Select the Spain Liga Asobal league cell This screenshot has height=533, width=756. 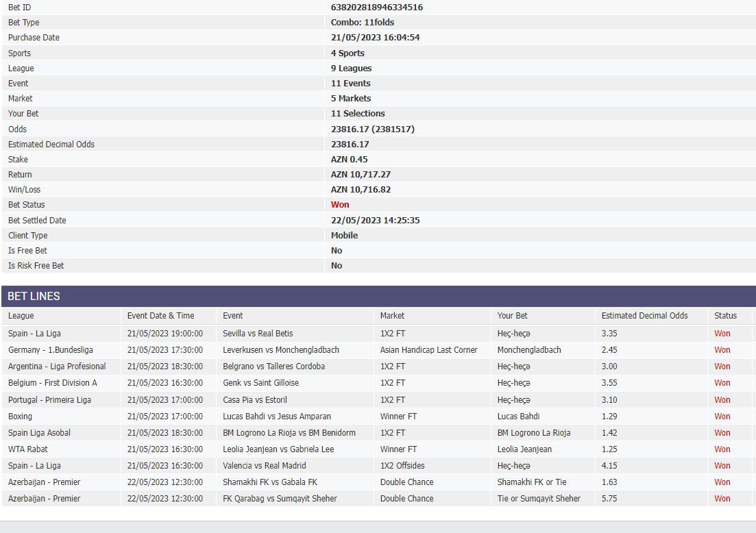pos(39,433)
